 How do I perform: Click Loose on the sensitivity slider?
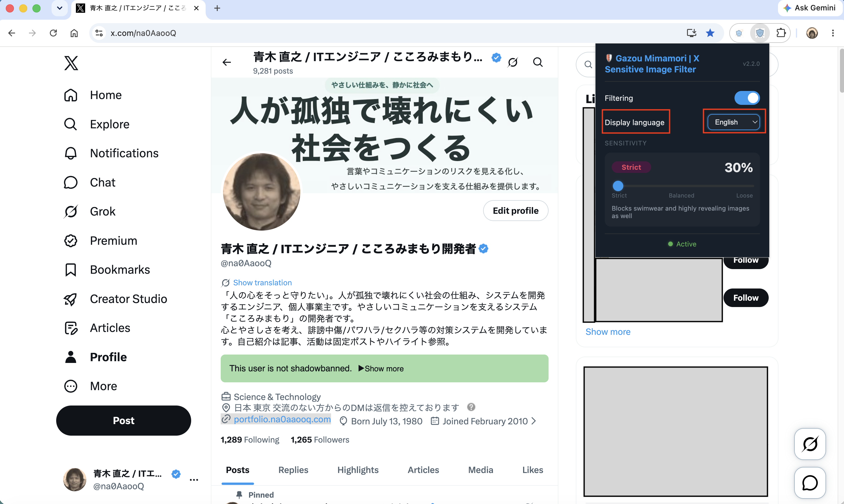click(x=744, y=195)
